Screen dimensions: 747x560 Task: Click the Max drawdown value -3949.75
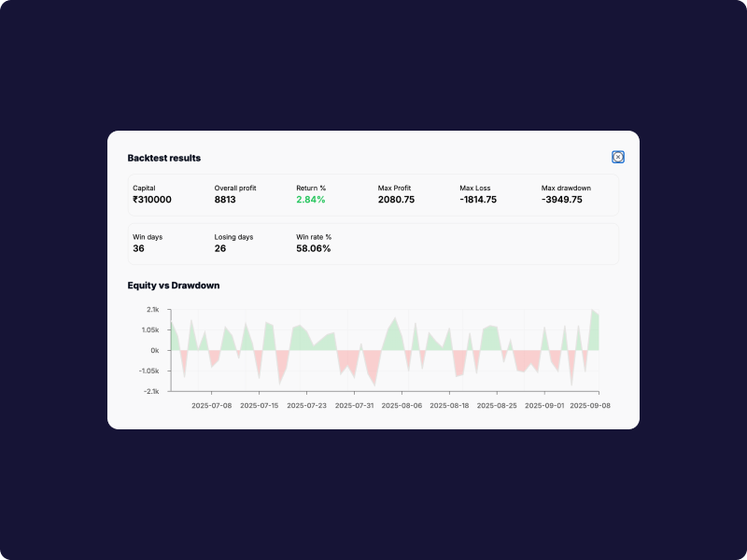tap(562, 200)
